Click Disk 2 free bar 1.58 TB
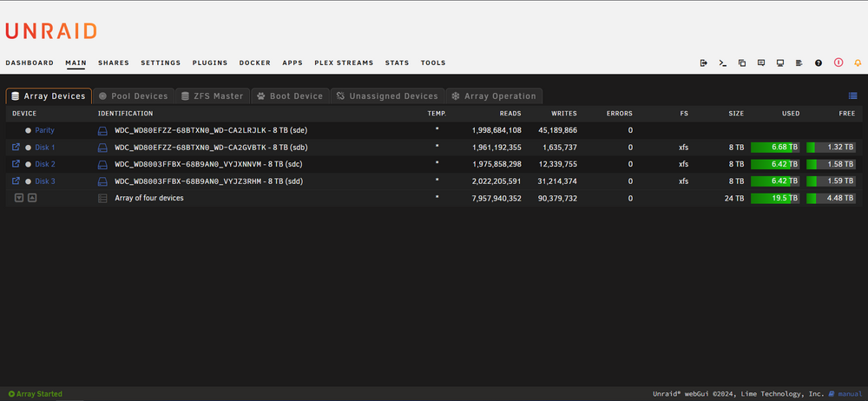 [831, 165]
